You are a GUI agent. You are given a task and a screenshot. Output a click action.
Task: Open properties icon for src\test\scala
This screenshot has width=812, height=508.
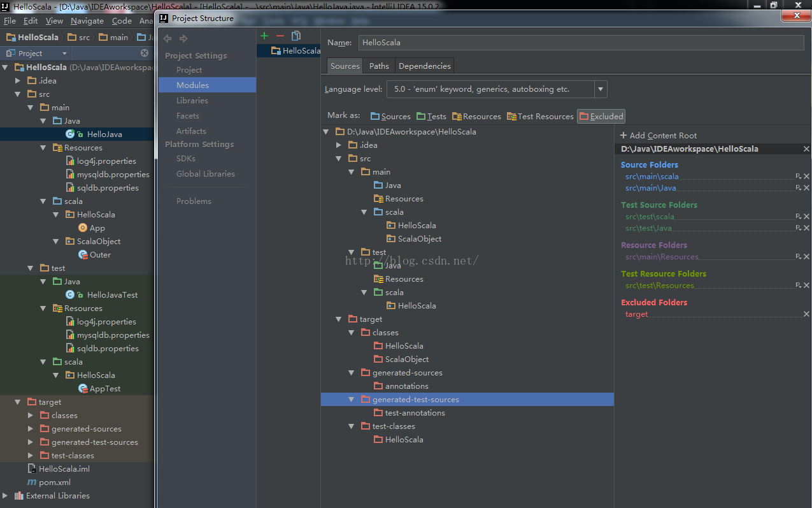798,217
